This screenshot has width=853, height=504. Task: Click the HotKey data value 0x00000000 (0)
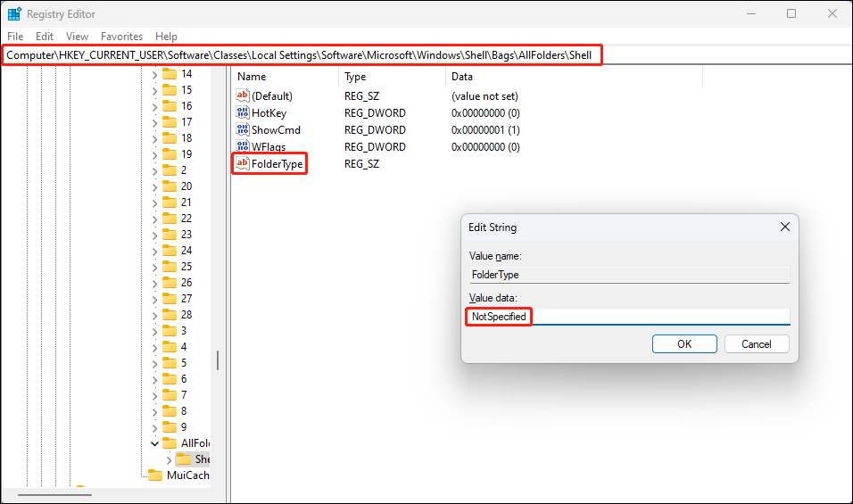[x=485, y=113]
